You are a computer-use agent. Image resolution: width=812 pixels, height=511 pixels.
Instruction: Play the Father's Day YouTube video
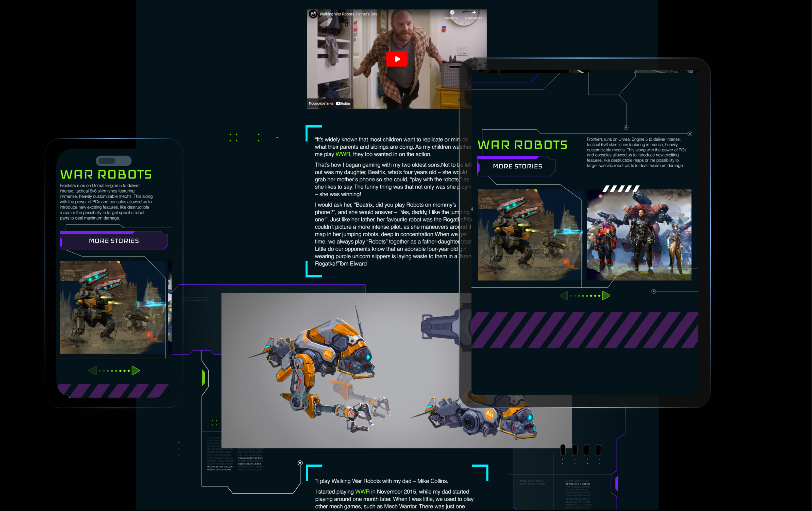(x=397, y=59)
